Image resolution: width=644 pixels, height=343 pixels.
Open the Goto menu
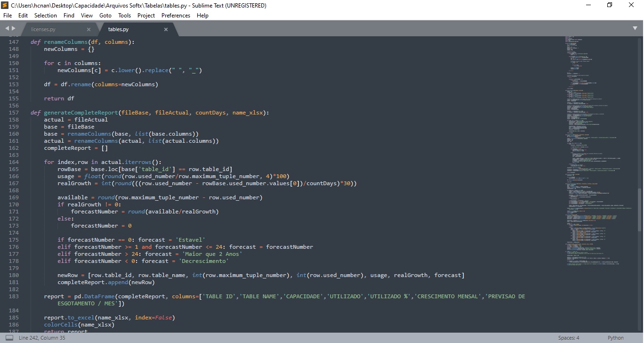[x=105, y=16]
